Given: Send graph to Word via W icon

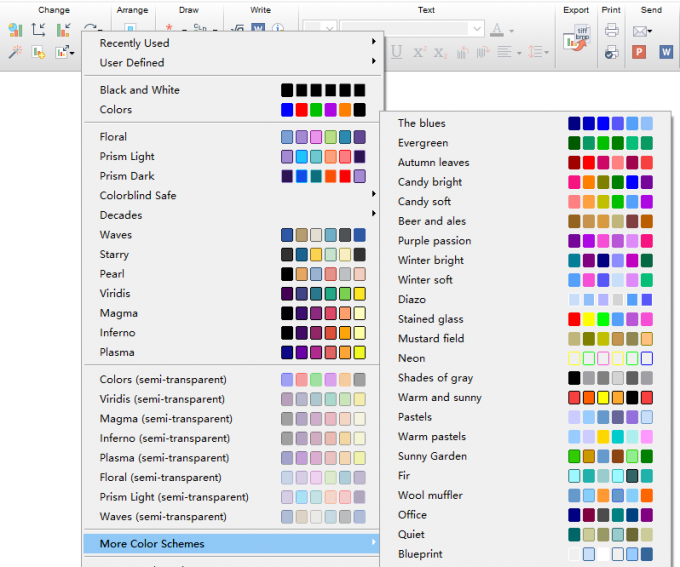Looking at the screenshot, I should (666, 52).
